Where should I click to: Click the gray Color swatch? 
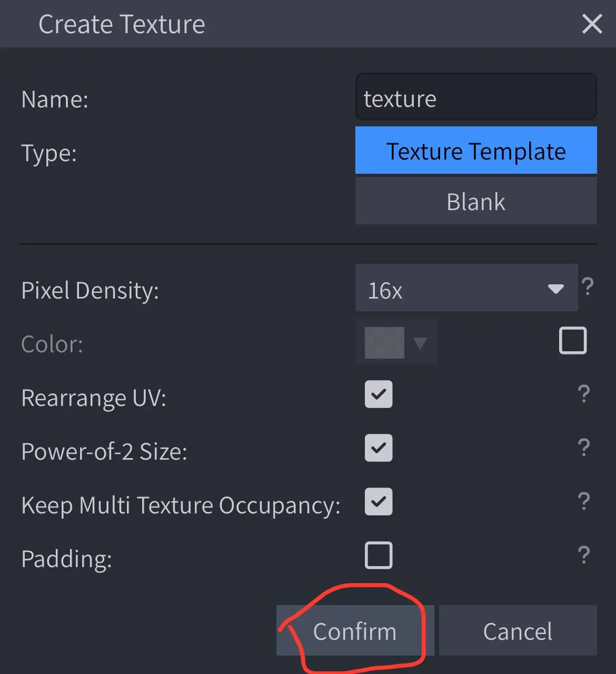tap(384, 343)
